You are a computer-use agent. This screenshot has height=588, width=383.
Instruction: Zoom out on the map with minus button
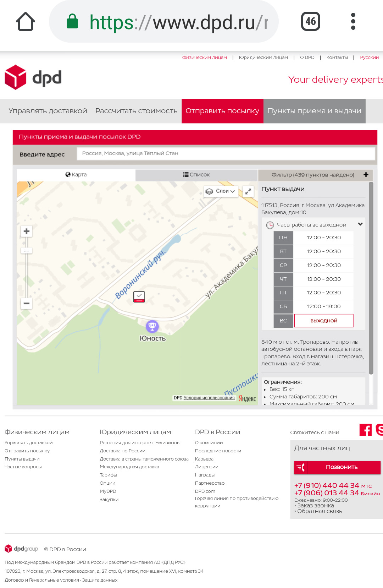(x=27, y=303)
